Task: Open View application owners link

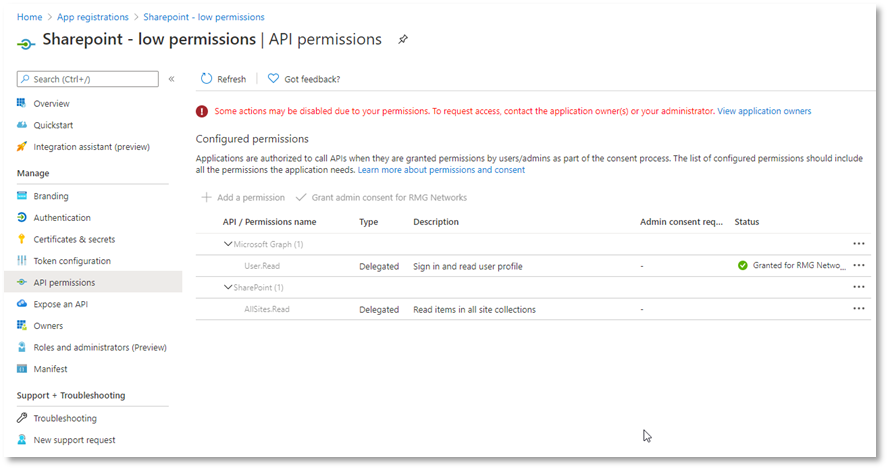Action: click(764, 111)
